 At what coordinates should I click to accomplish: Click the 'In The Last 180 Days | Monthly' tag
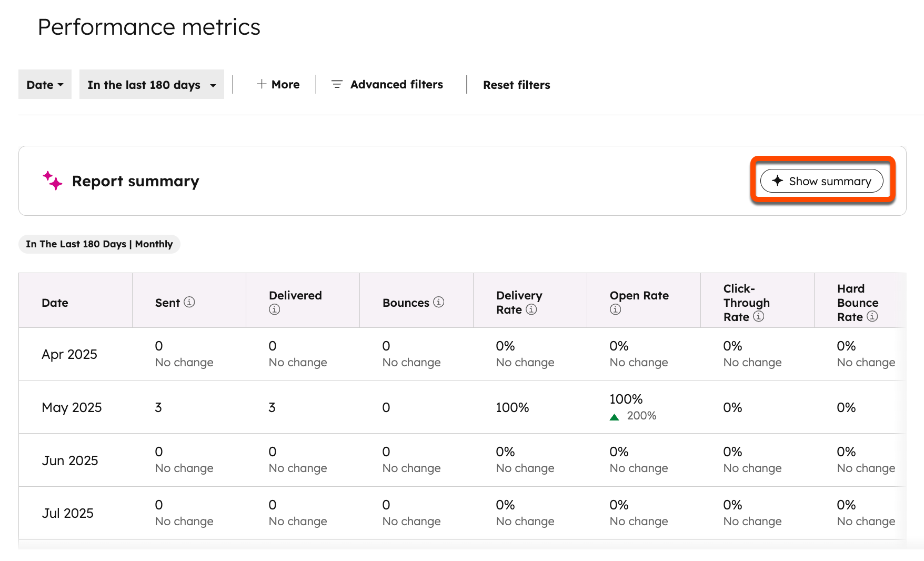pyautogui.click(x=99, y=244)
